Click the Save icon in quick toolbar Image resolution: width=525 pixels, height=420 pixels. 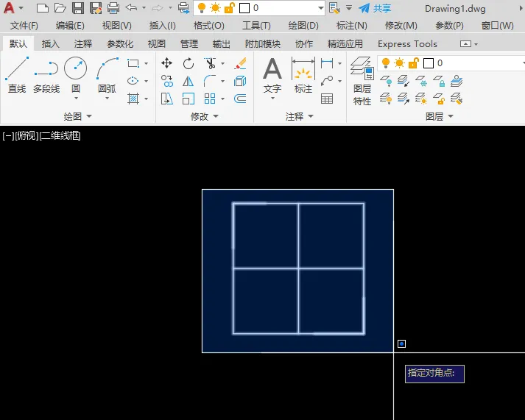[x=77, y=8]
